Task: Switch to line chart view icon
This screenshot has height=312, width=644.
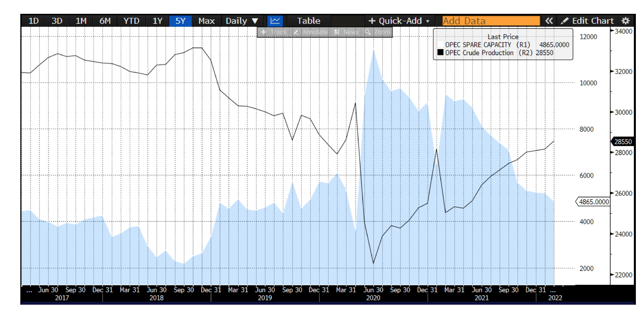Action: pyautogui.click(x=275, y=21)
